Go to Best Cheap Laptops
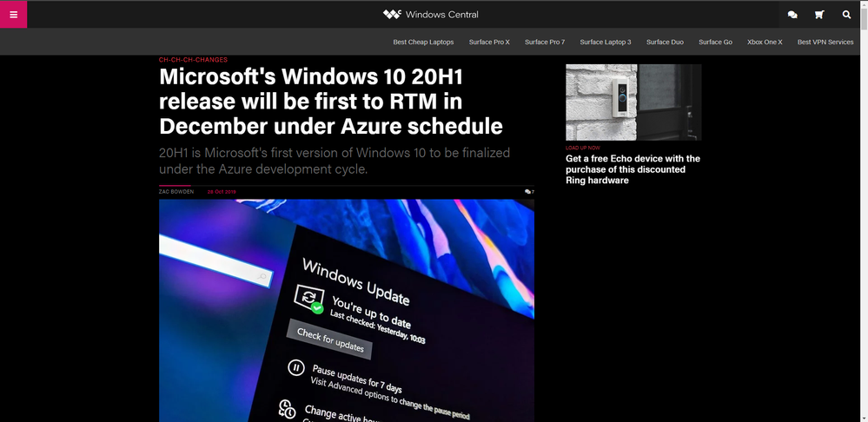This screenshot has width=868, height=422. 423,42
